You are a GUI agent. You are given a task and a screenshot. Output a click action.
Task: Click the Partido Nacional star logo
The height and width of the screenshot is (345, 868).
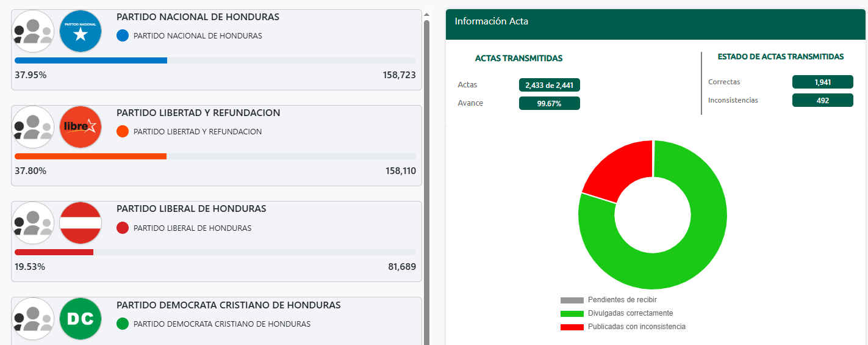(x=81, y=31)
